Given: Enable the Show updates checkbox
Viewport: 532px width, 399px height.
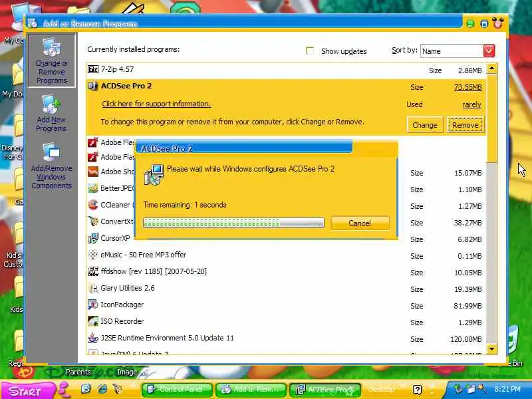Looking at the screenshot, I should [310, 51].
